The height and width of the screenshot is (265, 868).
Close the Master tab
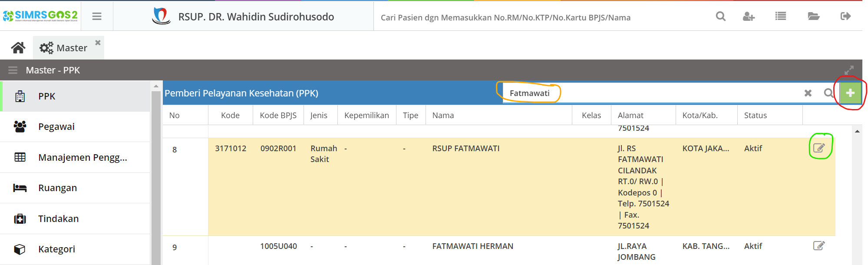point(98,43)
